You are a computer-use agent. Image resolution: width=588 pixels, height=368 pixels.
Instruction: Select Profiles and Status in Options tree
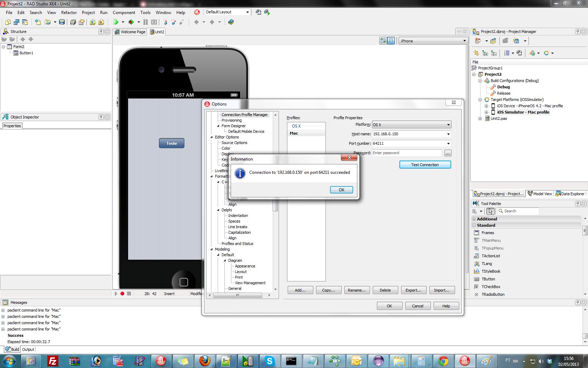point(237,244)
